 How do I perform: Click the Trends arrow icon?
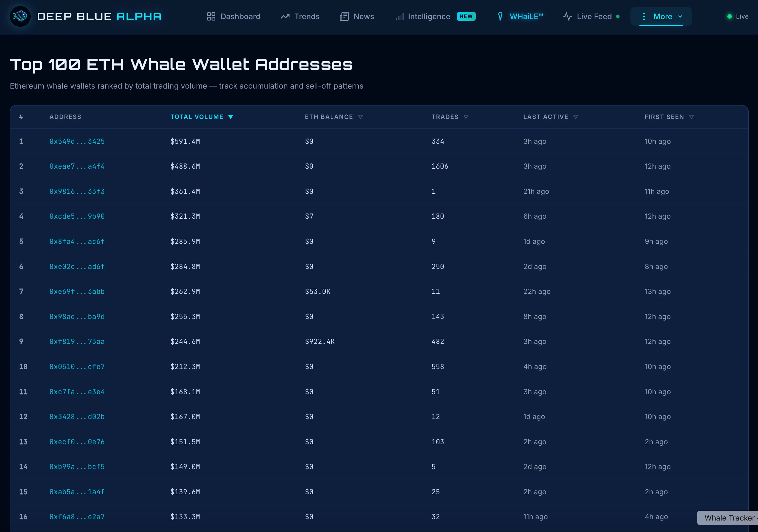pyautogui.click(x=285, y=16)
